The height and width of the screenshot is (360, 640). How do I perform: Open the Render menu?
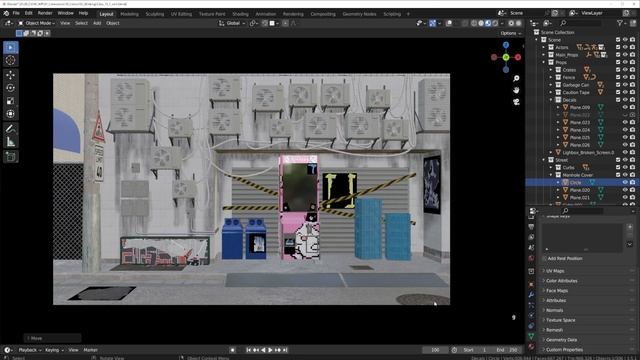(x=45, y=13)
